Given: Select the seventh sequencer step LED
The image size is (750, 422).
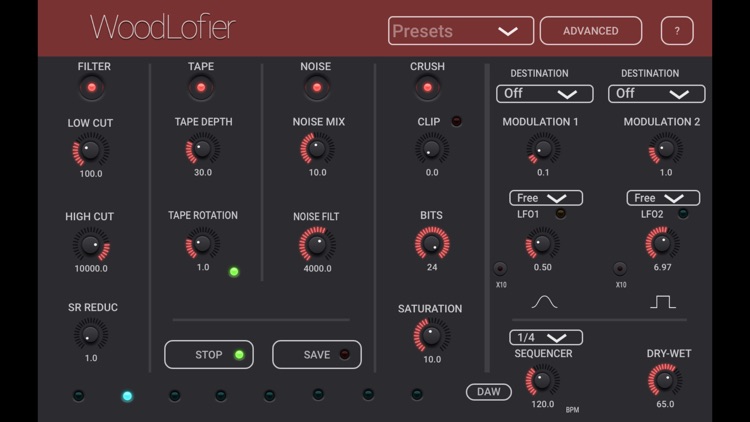Looking at the screenshot, I should pyautogui.click(x=368, y=394).
